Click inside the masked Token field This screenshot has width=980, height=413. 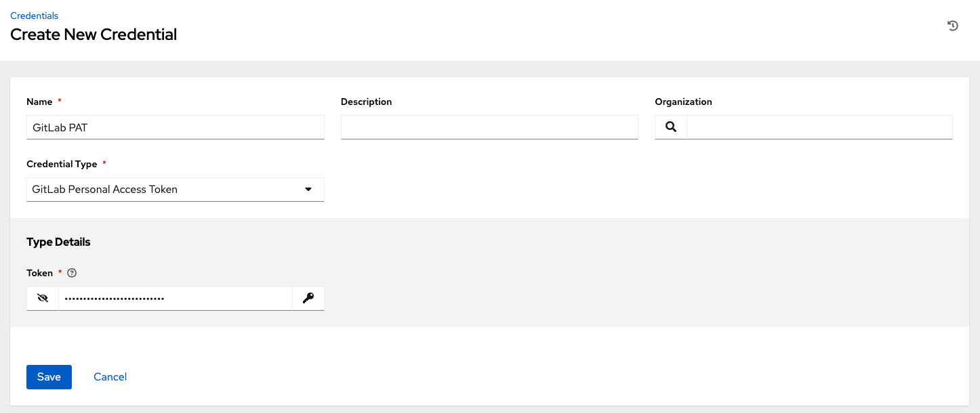[x=175, y=298]
